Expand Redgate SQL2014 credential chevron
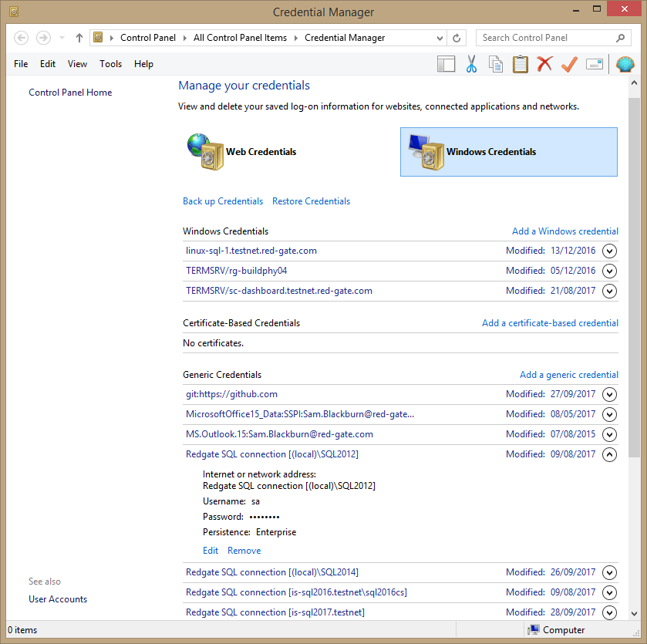Viewport: 647px width, 644px height. click(x=609, y=572)
